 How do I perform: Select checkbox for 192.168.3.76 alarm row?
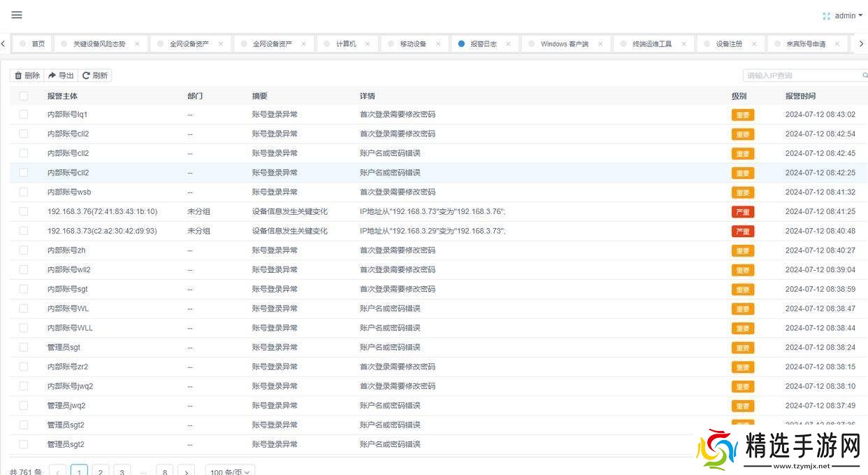coord(24,211)
